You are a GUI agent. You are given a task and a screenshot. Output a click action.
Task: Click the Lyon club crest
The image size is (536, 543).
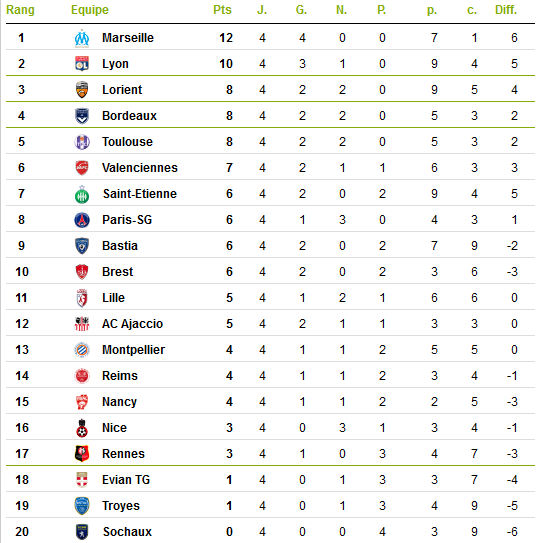(x=82, y=64)
